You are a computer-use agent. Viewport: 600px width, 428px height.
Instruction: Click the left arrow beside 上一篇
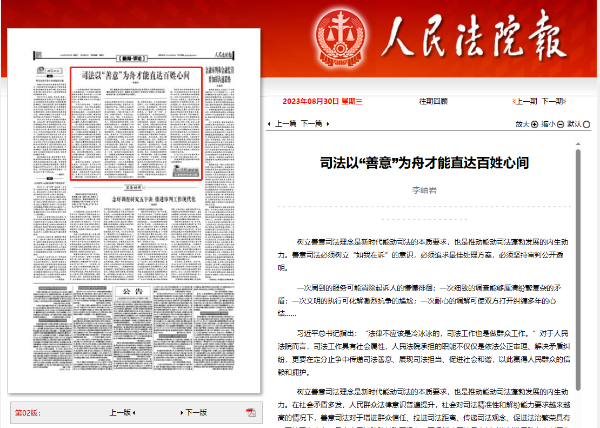pos(267,124)
